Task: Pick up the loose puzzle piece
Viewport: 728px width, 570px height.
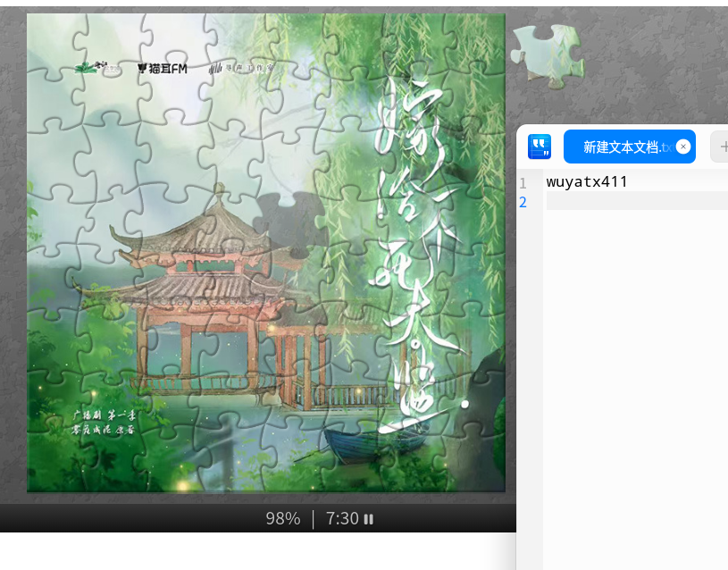Action: [547, 54]
